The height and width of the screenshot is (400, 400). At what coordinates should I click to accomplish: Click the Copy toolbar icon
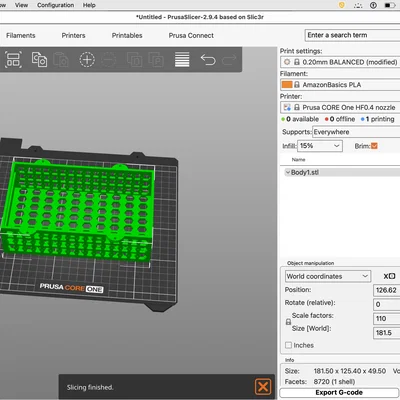pos(39,59)
